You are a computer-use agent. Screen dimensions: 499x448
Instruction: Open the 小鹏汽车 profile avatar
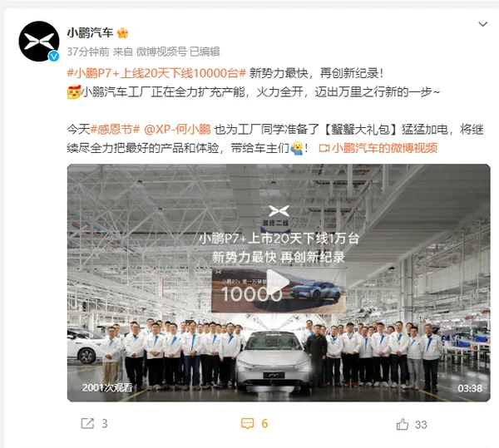click(x=39, y=42)
